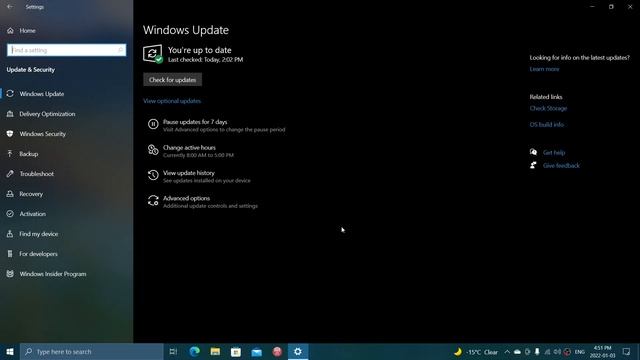Open the Learn more link
The width and height of the screenshot is (640, 360).
pos(544,69)
